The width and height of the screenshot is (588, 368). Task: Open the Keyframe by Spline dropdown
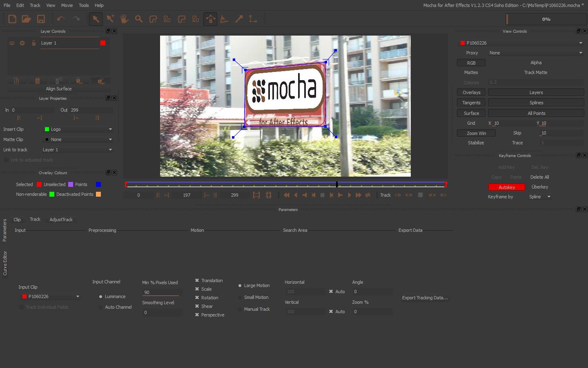540,197
